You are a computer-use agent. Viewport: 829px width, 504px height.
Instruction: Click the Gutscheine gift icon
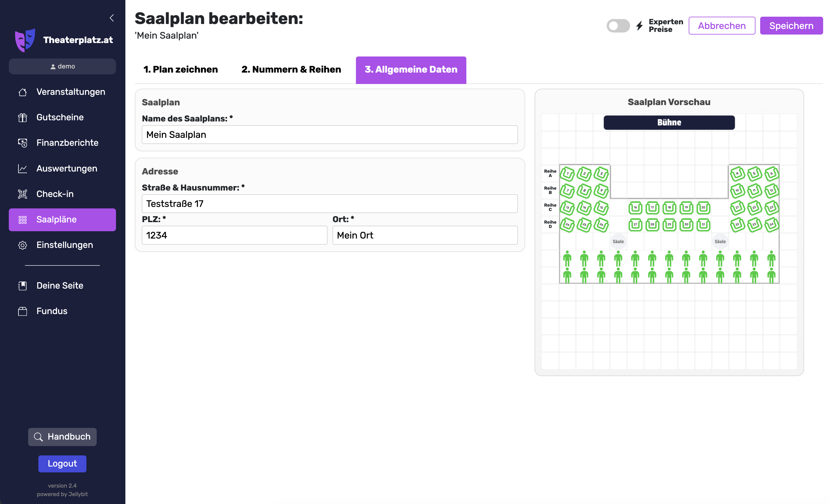pos(23,117)
